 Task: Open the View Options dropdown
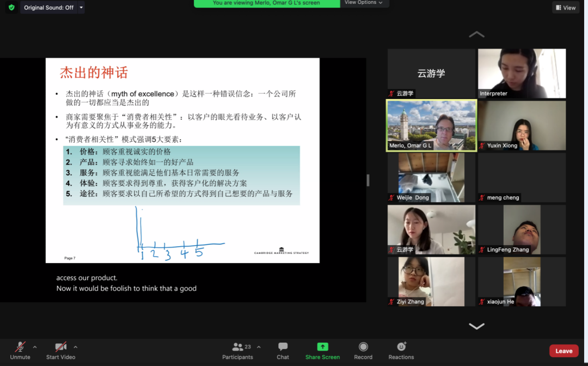(x=364, y=3)
